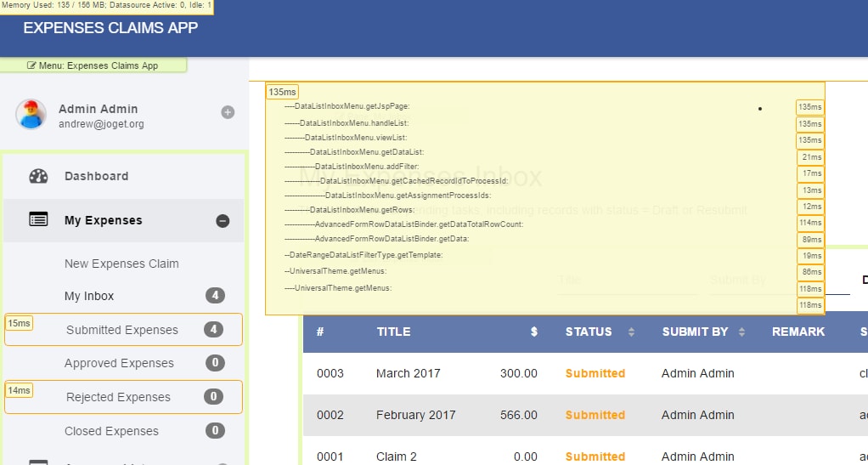The height and width of the screenshot is (465, 868).
Task: Click the getCachedRecordIdToProcessId profiler line
Action: pos(397,181)
